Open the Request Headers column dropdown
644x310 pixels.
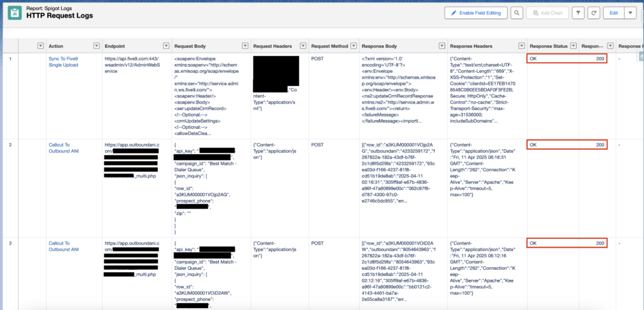coord(303,46)
